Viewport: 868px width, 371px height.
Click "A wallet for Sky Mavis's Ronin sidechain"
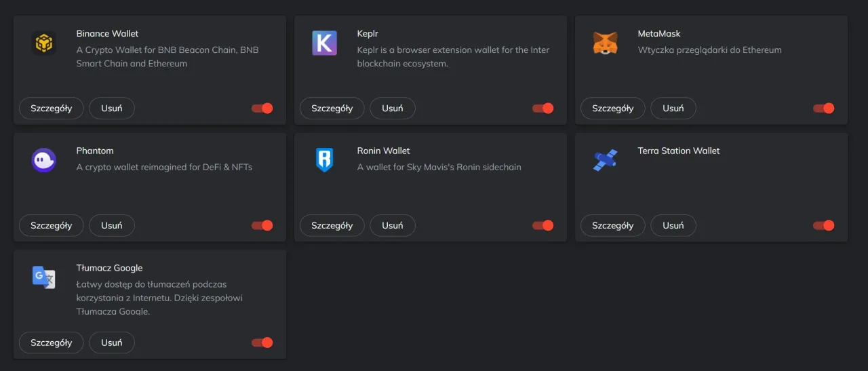(x=439, y=167)
